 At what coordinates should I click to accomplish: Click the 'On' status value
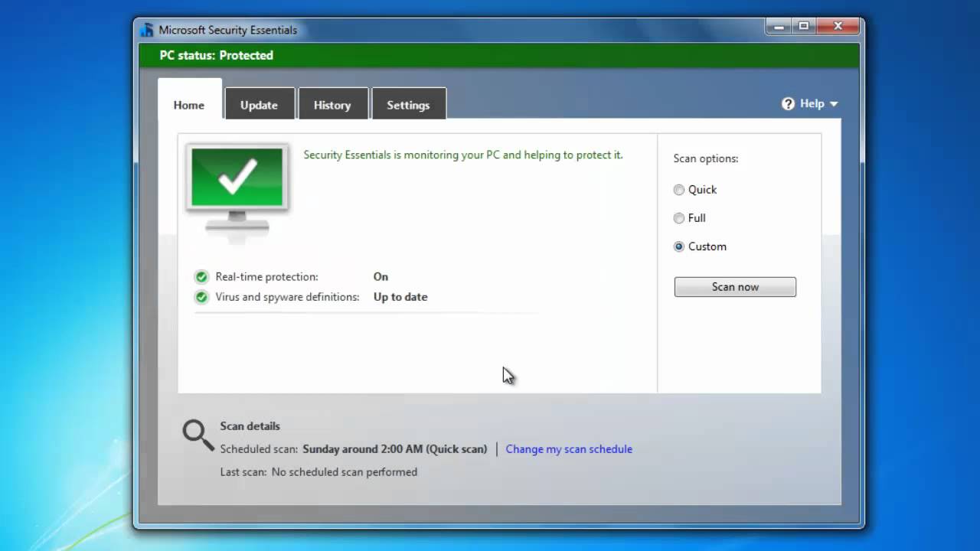click(x=381, y=277)
